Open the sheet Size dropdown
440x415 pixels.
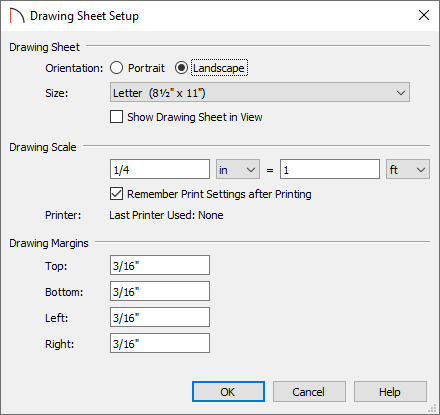(x=260, y=92)
